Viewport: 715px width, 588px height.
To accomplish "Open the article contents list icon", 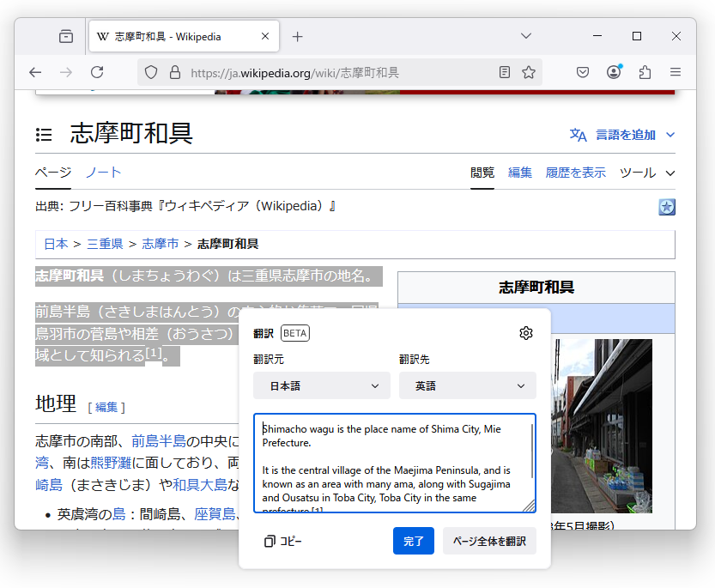I will 43,135.
